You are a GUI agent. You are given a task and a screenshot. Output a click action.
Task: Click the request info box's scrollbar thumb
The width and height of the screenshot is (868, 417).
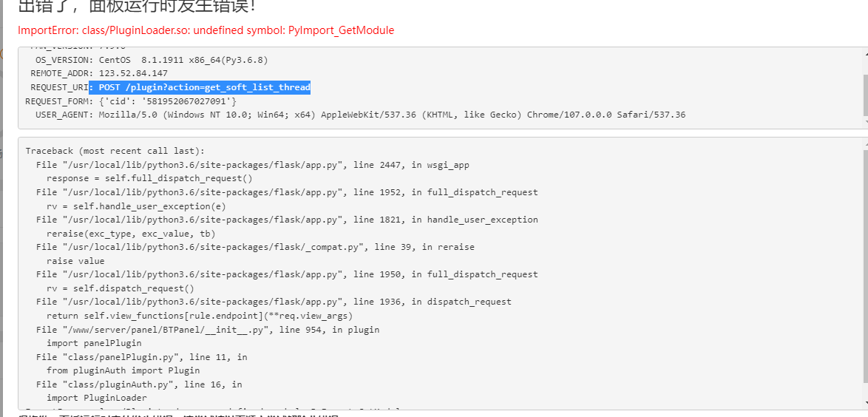pyautogui.click(x=864, y=96)
